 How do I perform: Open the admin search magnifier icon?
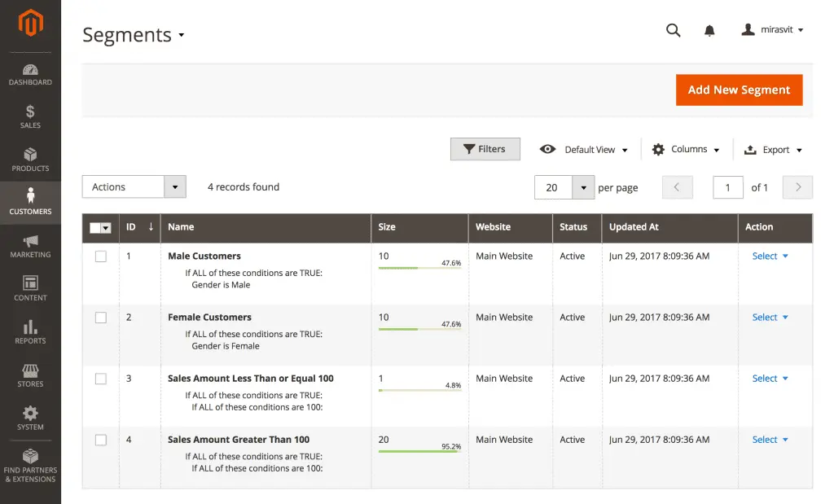coord(673,29)
